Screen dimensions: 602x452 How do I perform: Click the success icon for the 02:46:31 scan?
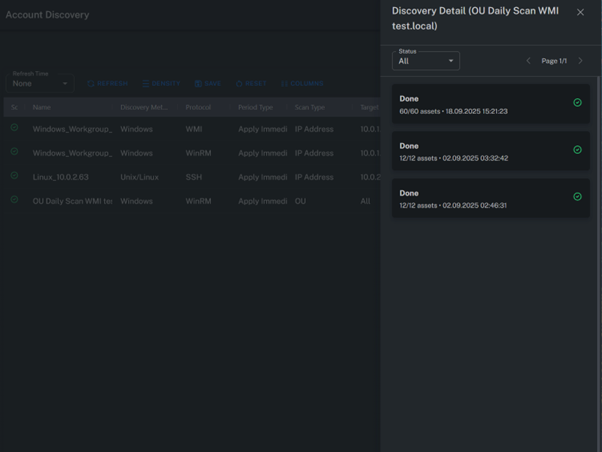click(x=577, y=197)
